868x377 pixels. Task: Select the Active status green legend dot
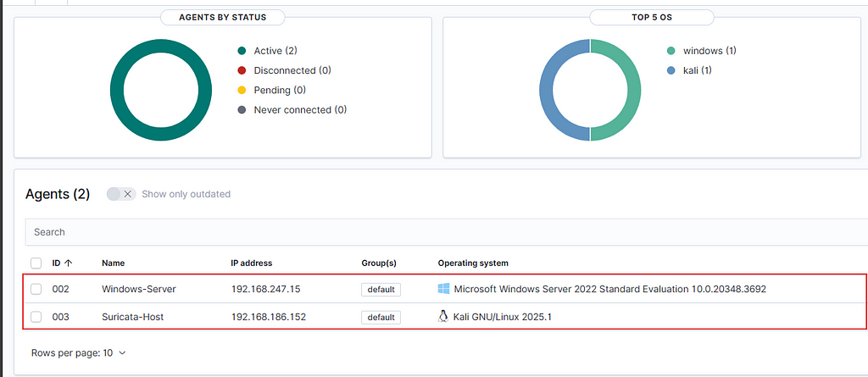pyautogui.click(x=242, y=51)
